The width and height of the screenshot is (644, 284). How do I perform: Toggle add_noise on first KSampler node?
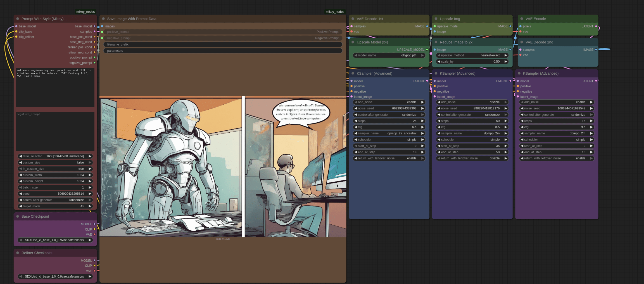point(389,102)
